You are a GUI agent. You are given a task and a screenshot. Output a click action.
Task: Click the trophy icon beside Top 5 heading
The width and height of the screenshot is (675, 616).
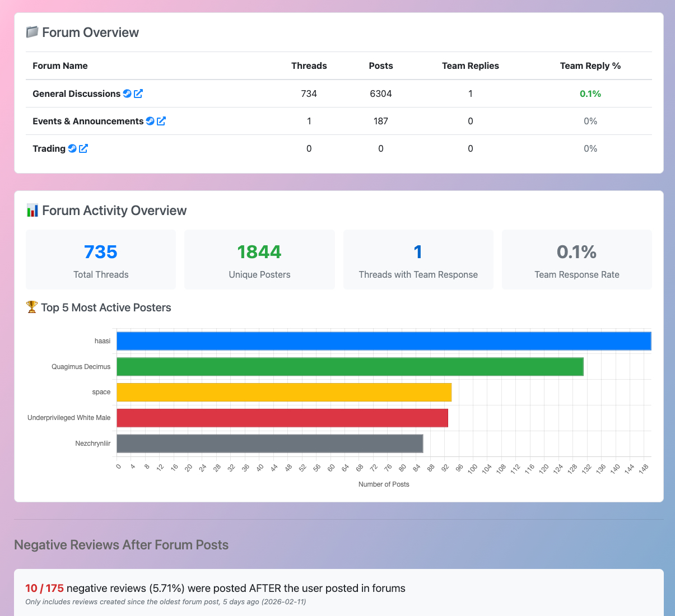tap(32, 307)
